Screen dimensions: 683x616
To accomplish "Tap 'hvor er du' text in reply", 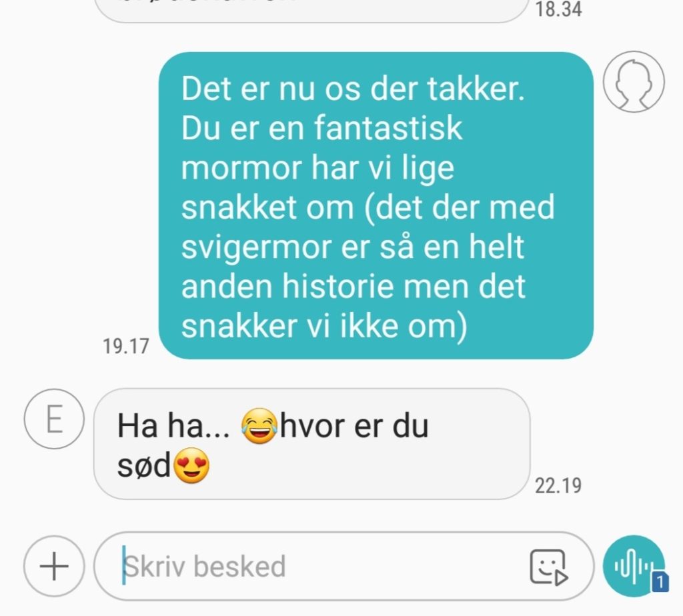I will pyautogui.click(x=354, y=426).
